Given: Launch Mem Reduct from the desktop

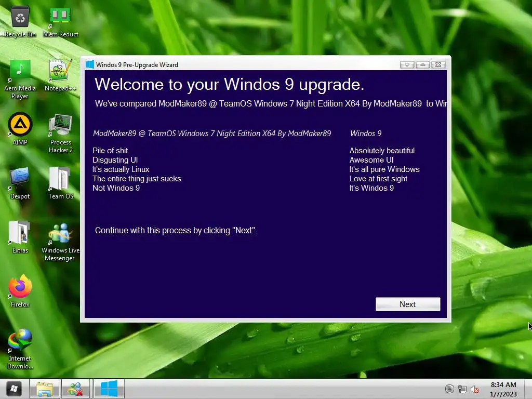Looking at the screenshot, I should click(x=60, y=21).
